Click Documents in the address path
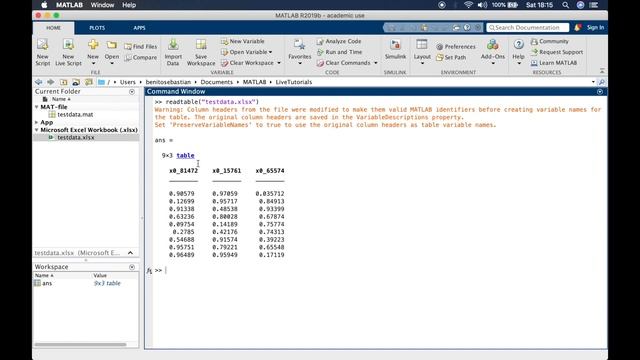 [x=216, y=82]
